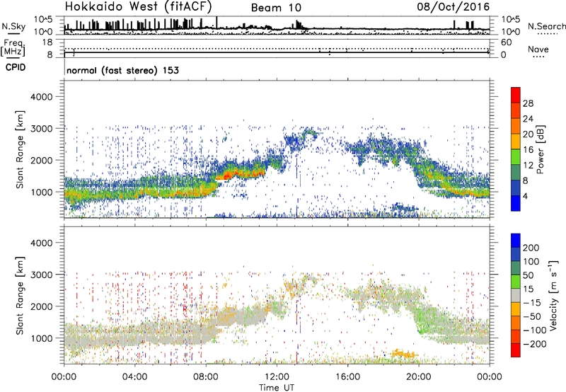This screenshot has height=392, width=566.
Task: Click the 'Power [dB]' colorbar label
Action: click(x=540, y=149)
